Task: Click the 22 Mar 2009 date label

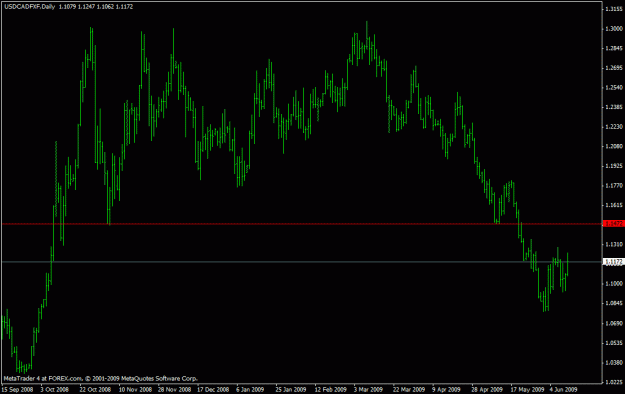Action: click(x=409, y=389)
